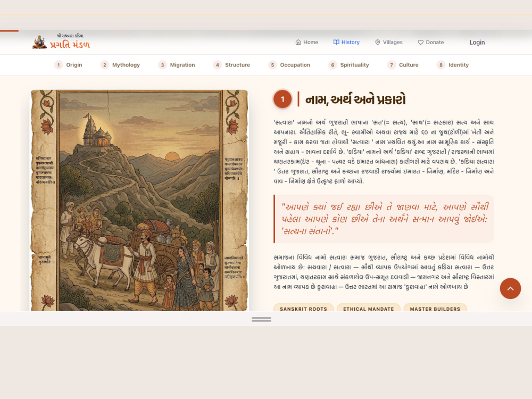532x399 pixels.
Task: Click the heading નામ, અર્થ અને પ્રકારો
Action: (355, 100)
